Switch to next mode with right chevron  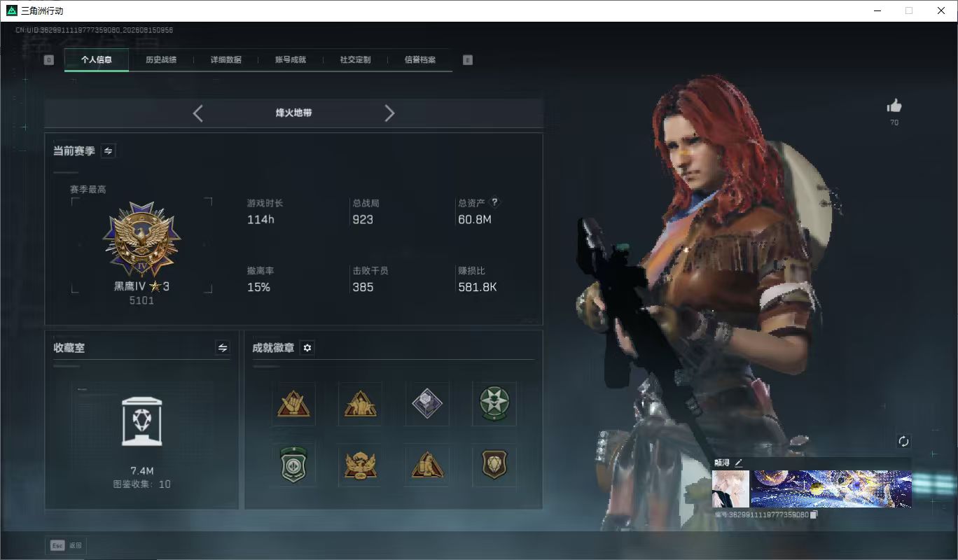coord(390,113)
